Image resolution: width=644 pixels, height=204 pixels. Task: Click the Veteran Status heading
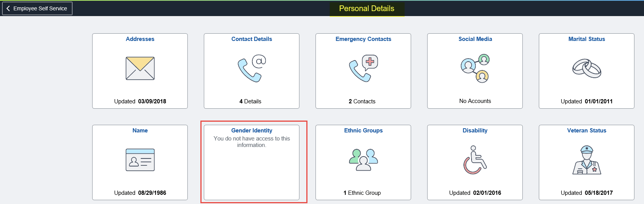pyautogui.click(x=587, y=131)
